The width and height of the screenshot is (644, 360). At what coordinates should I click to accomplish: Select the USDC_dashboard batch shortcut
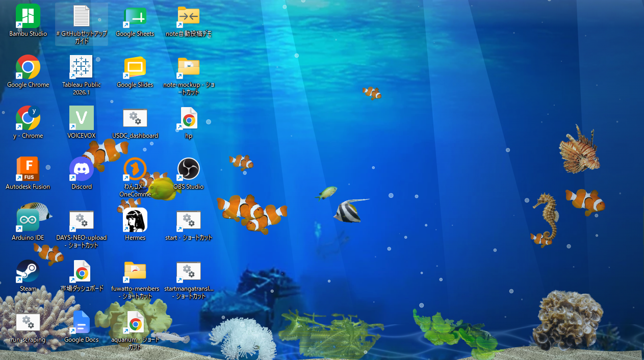pos(135,118)
